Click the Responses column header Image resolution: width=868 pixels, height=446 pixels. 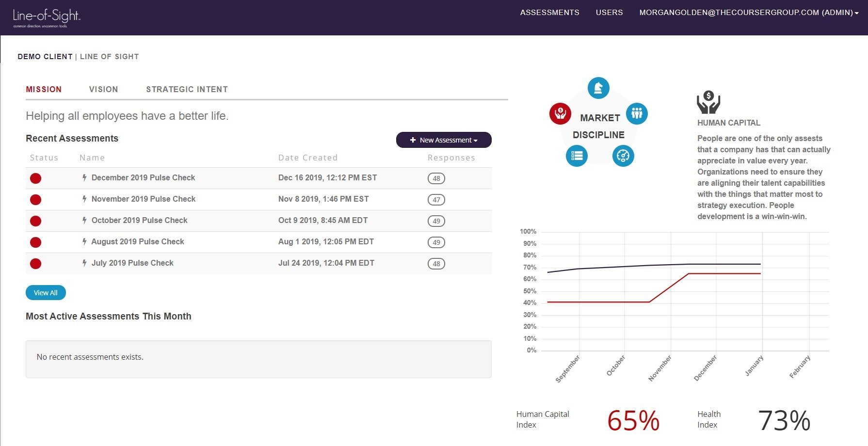451,158
